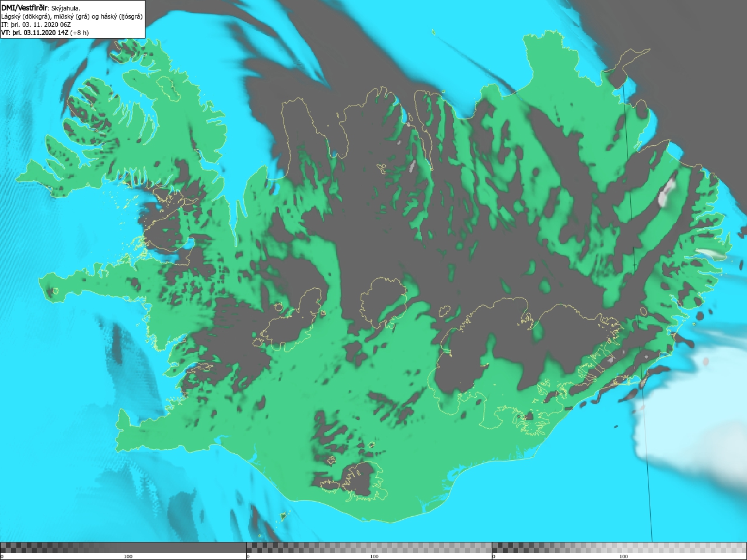The height and width of the screenshot is (560, 747).
Task: Click the medium grey mid-cloud colour scale bar
Action: 369,547
